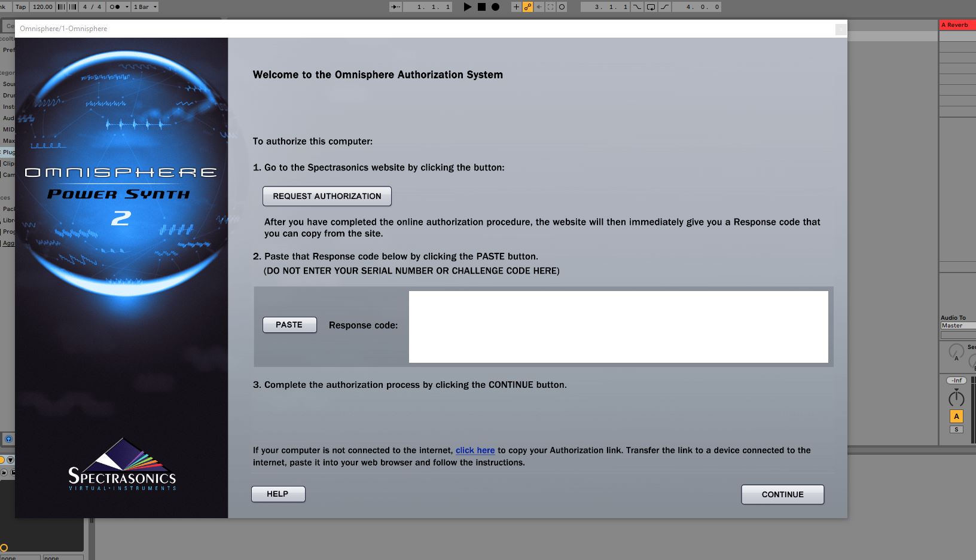Toggle the punch-in switch icon
The image size is (976, 560).
click(637, 7)
